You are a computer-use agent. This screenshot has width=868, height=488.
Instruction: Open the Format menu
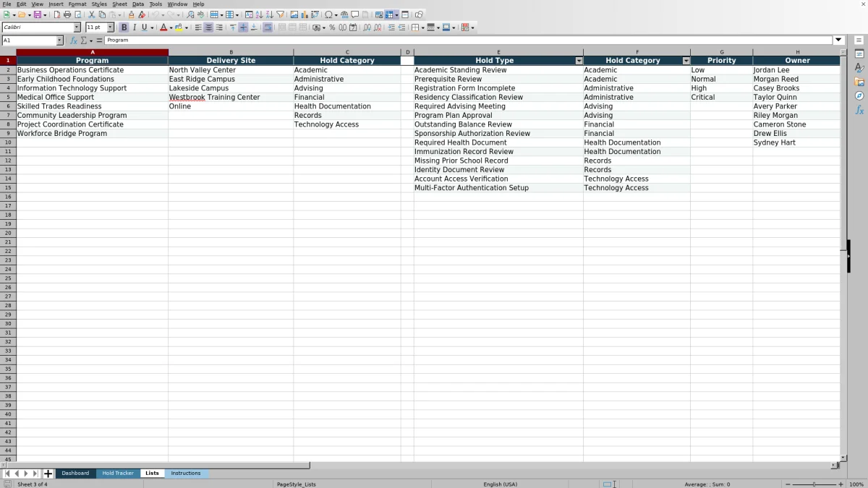pyautogui.click(x=77, y=4)
